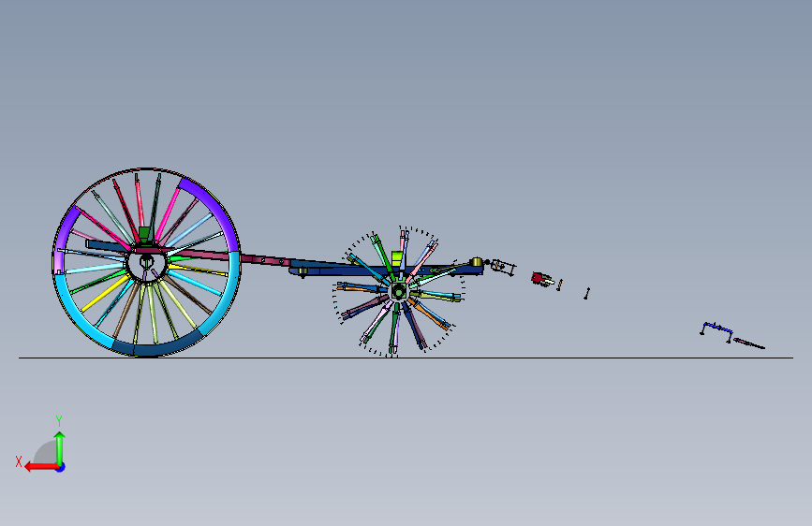Click the red X axis arrow of triad
Image resolution: width=812 pixels, height=526 pixels.
[x=40, y=467]
